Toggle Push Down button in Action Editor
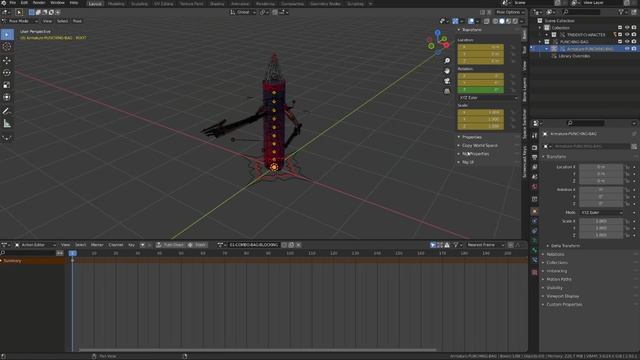Viewport: 640px width, 360px height. point(170,245)
